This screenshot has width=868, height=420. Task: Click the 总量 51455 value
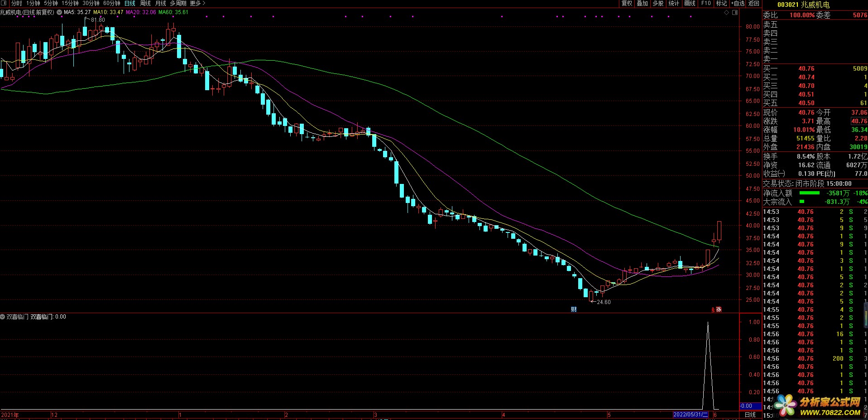[806, 138]
